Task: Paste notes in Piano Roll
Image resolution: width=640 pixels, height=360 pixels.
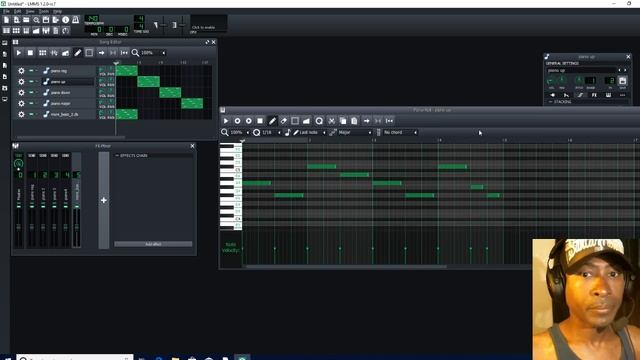Action: coord(354,121)
